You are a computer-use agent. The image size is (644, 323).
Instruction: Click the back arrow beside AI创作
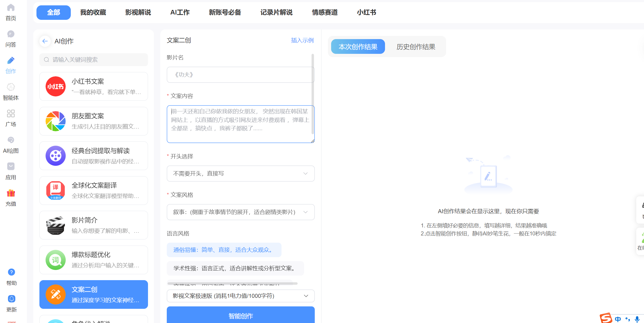pyautogui.click(x=45, y=41)
